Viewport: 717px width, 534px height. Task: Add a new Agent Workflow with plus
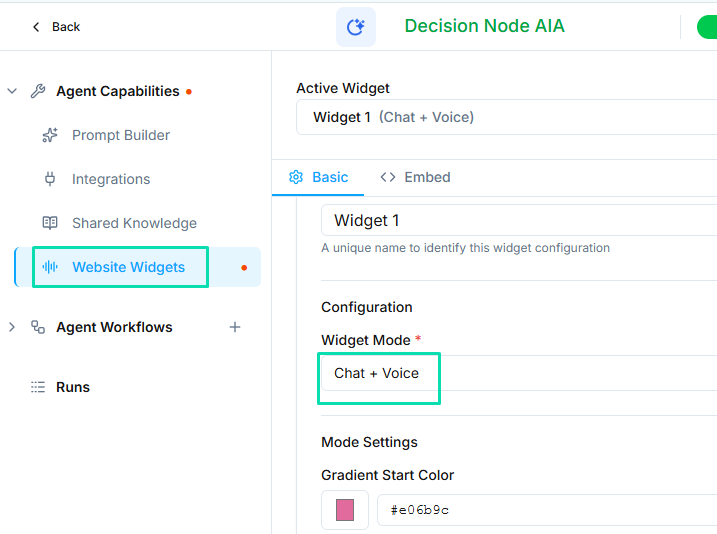235,327
